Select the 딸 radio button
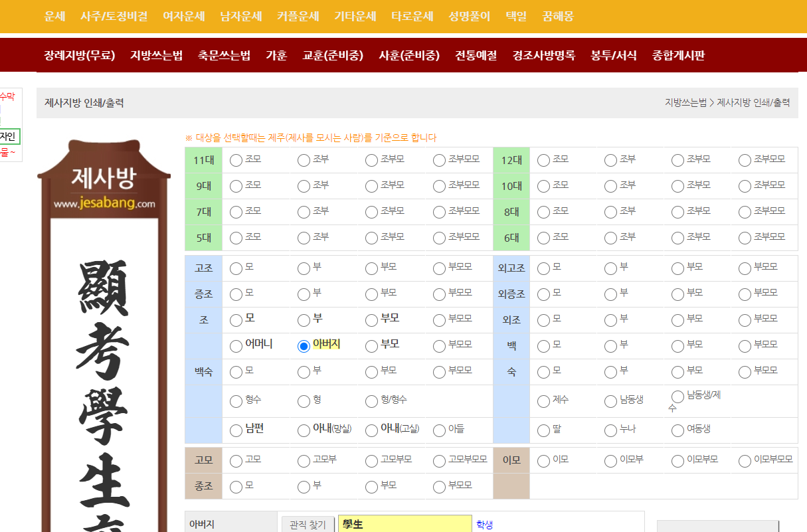 click(x=543, y=430)
